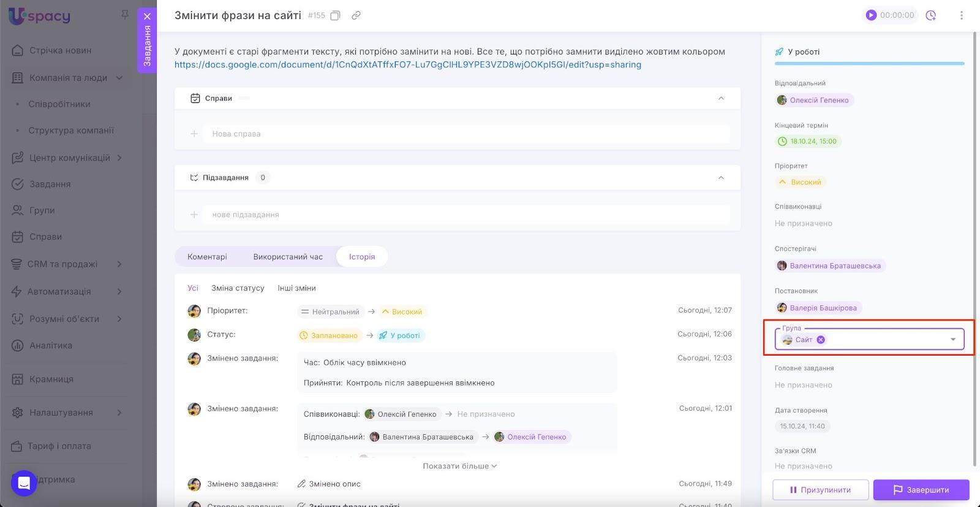Click the creation date 15.10.24, 11:40

pyautogui.click(x=802, y=426)
